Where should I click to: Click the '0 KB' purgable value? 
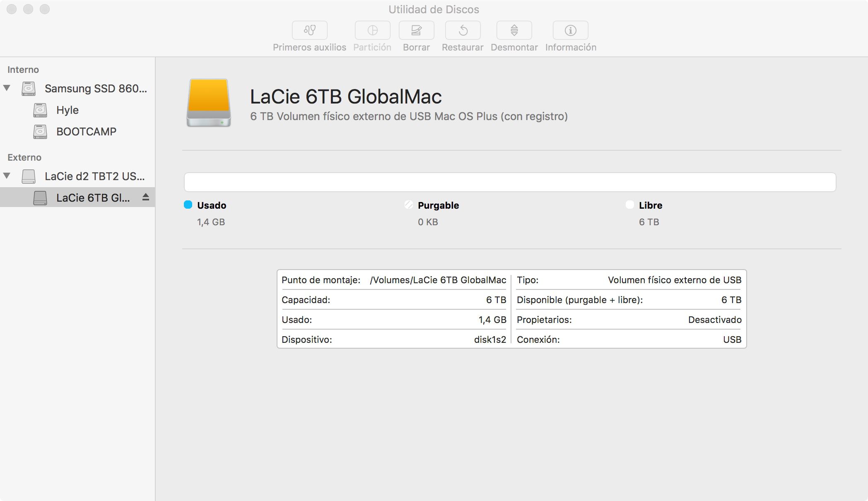coord(428,222)
